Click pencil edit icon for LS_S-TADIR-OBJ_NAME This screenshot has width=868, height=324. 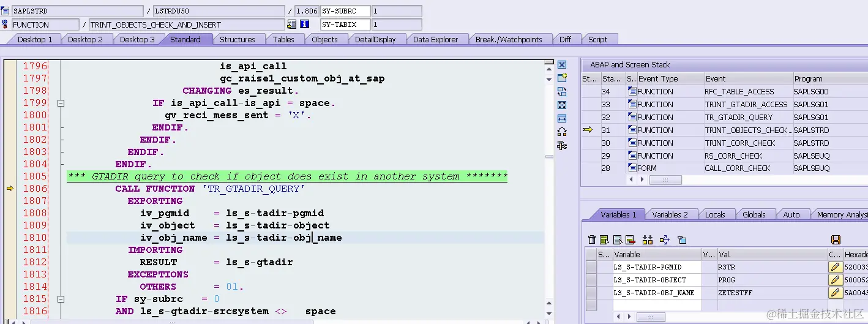(836, 293)
